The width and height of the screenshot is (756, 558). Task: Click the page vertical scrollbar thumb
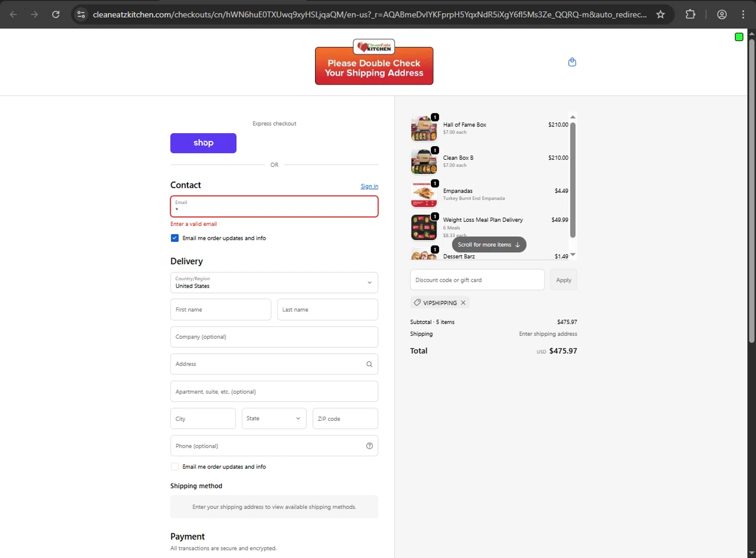click(751, 191)
